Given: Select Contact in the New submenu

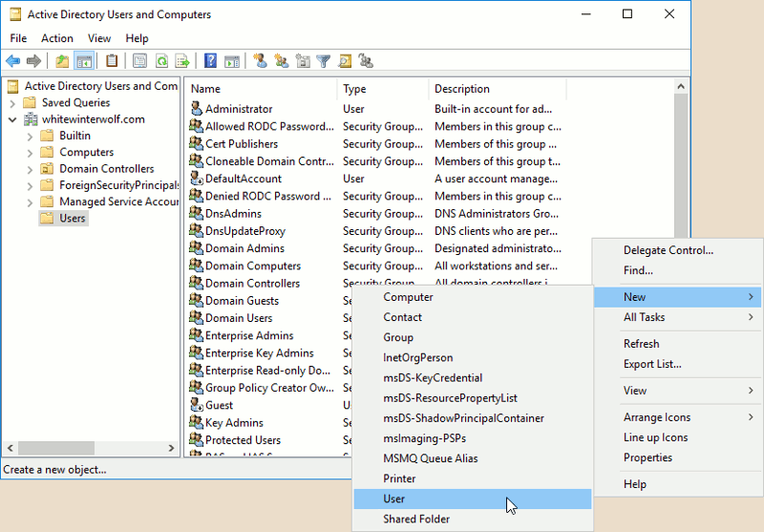Looking at the screenshot, I should coord(472,317).
